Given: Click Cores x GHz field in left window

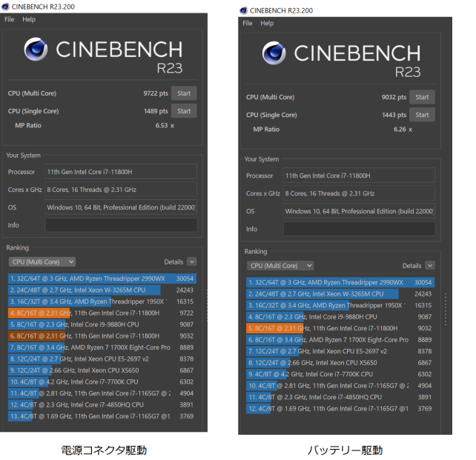Looking at the screenshot, I should coord(121,190).
